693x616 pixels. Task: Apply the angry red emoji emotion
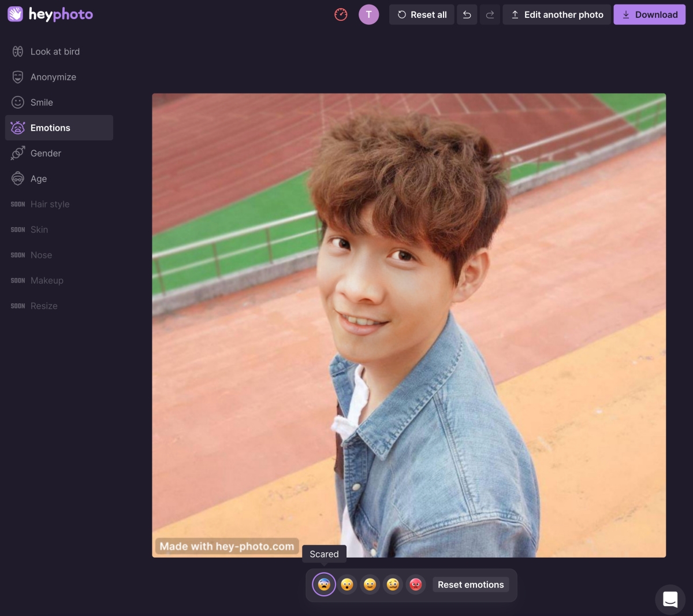pyautogui.click(x=416, y=585)
